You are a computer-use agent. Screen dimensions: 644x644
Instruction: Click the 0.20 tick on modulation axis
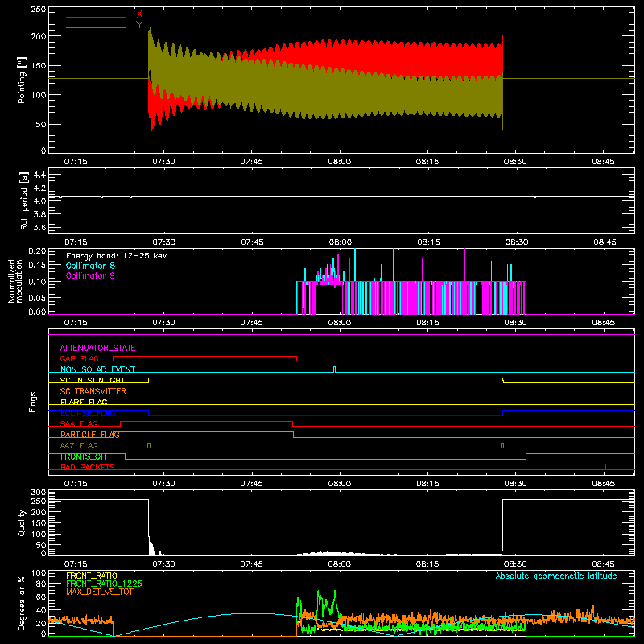coord(37,251)
